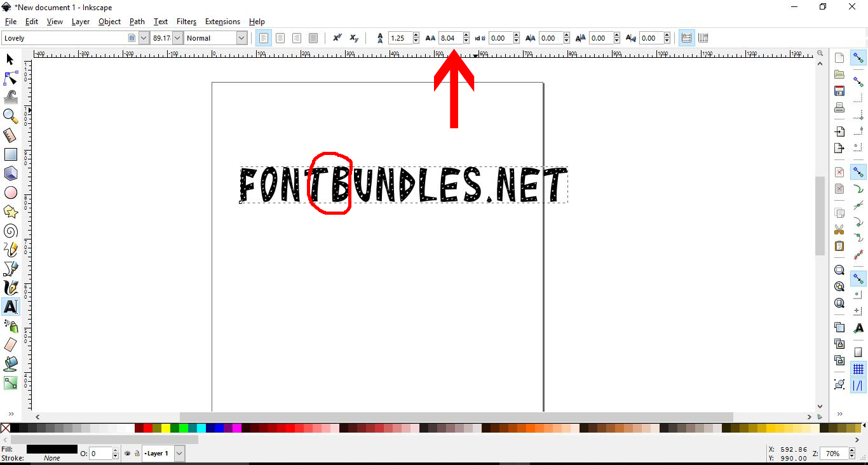Select the 3D box tool

[x=10, y=173]
